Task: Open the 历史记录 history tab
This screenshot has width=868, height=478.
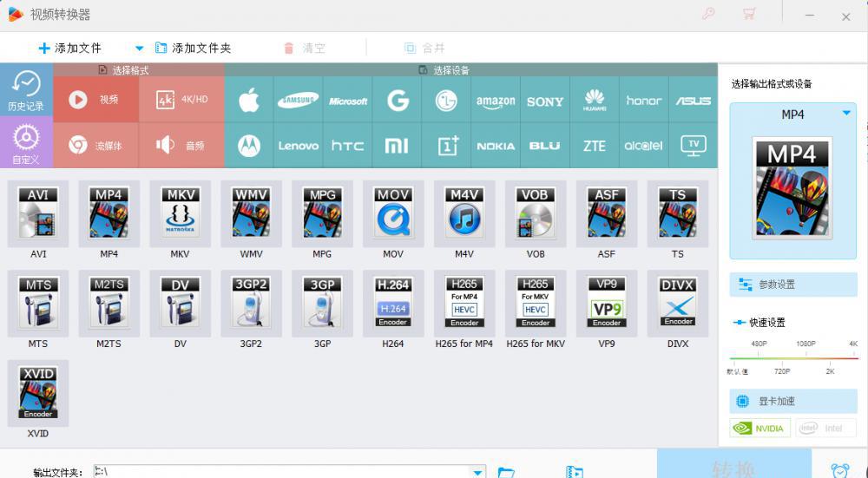Action: click(26, 89)
